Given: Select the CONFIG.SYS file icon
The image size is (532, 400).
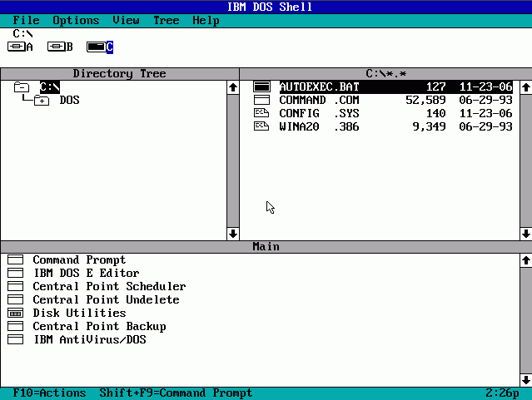Looking at the screenshot, I should click(x=261, y=113).
